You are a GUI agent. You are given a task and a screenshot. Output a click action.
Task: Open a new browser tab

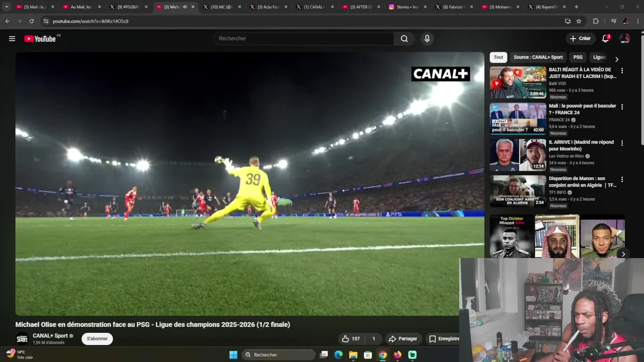point(576,7)
